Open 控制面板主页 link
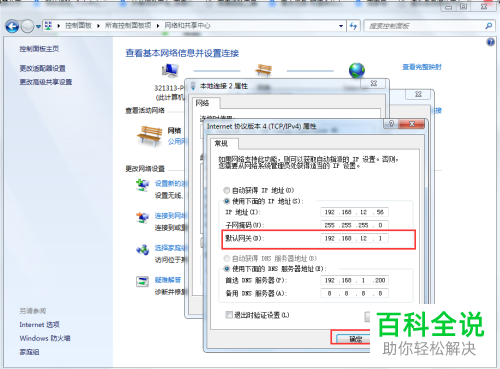500x369 pixels. [39, 49]
